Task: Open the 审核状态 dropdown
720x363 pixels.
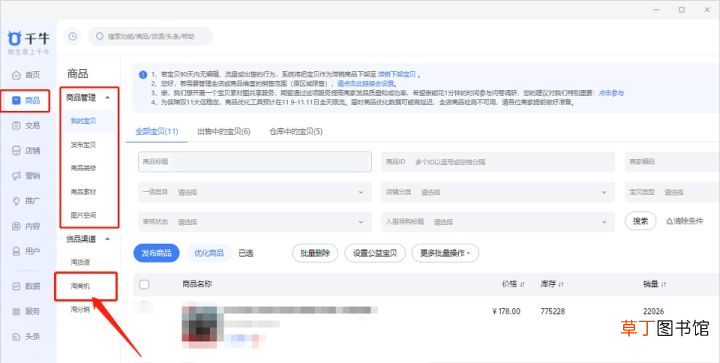Action: coord(255,222)
